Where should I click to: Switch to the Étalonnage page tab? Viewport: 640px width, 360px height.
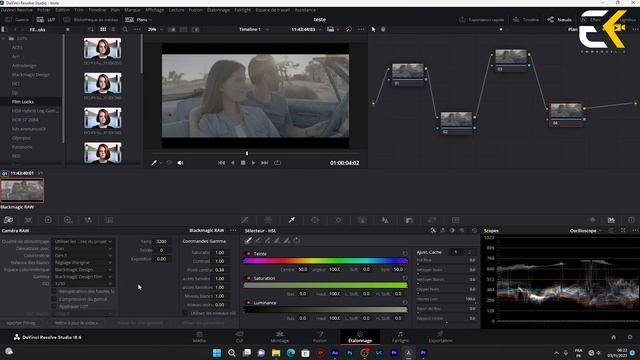click(x=360, y=337)
